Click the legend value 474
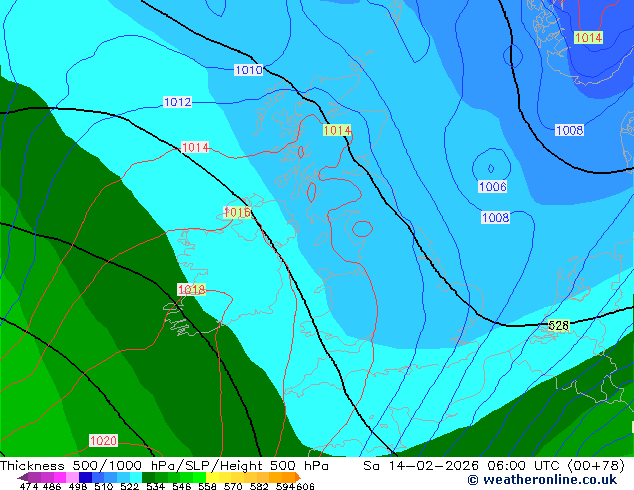Viewport: 634px width, 490px height. click(29, 486)
